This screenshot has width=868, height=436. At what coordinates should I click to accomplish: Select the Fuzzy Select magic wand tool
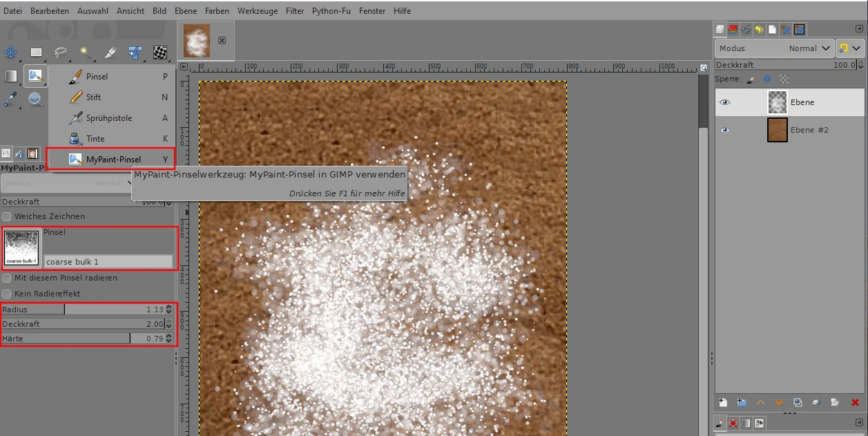86,53
